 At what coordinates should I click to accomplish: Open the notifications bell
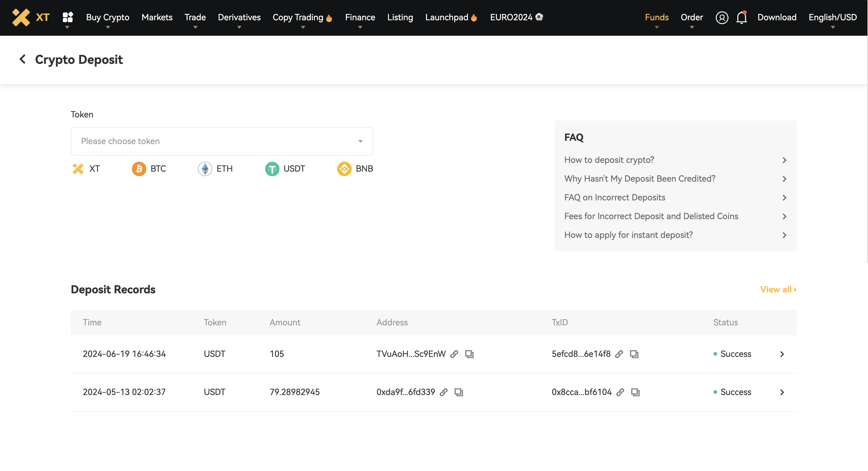[x=741, y=18]
